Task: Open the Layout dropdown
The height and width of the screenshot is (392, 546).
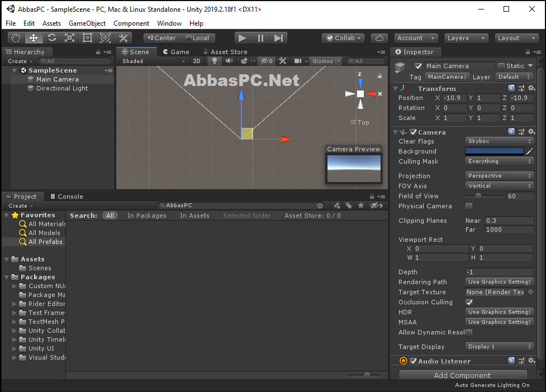Action: click(516, 38)
